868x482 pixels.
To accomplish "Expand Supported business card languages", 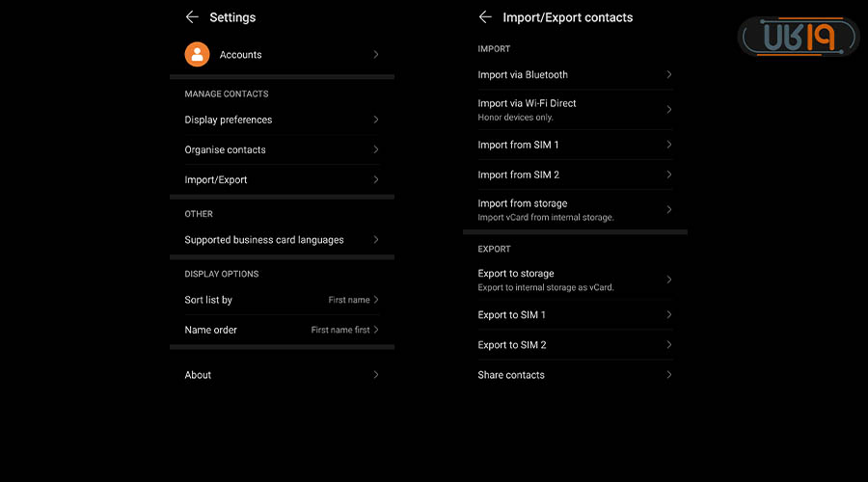I will point(264,240).
